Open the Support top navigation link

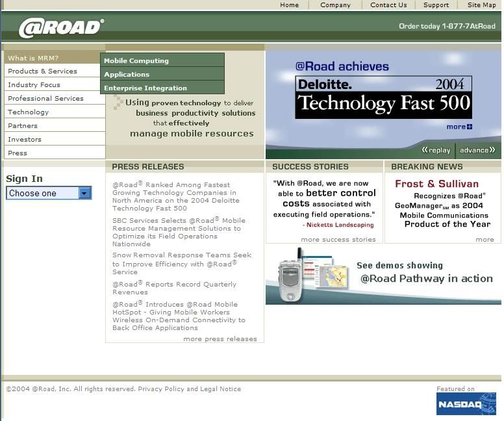pos(436,5)
